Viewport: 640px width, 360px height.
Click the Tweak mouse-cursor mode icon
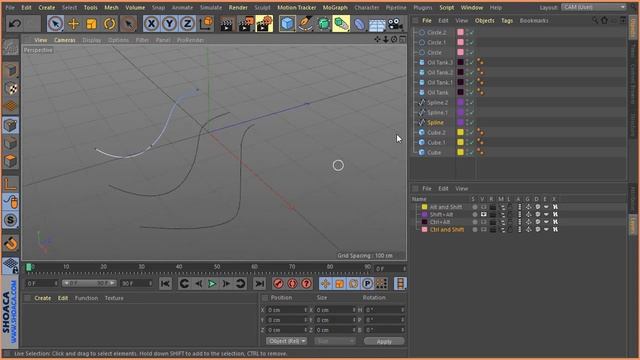tap(11, 202)
